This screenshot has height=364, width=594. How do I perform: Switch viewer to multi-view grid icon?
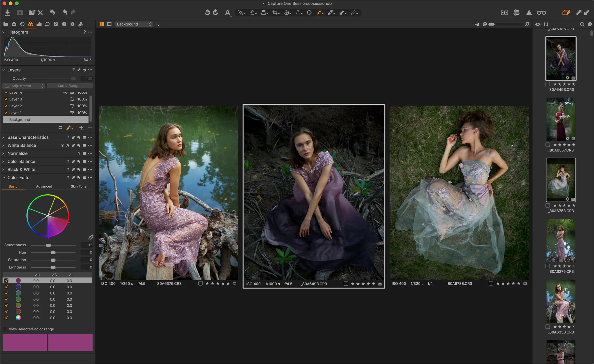pyautogui.click(x=102, y=24)
